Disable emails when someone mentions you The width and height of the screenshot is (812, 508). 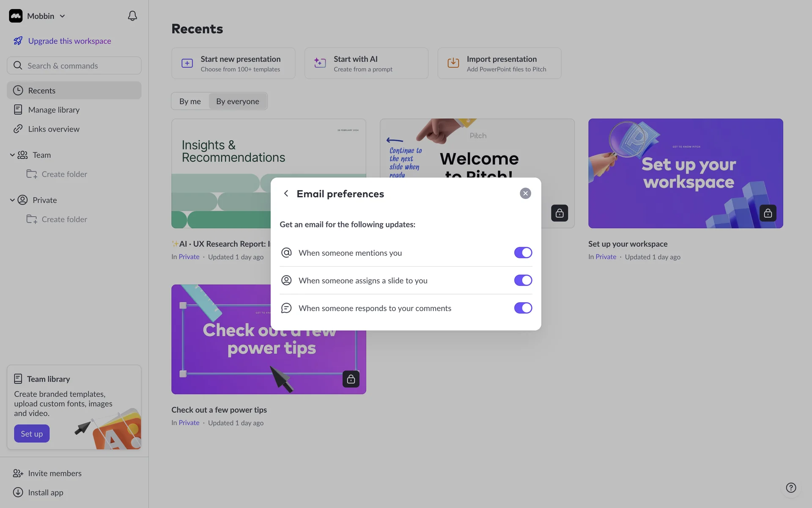[523, 253]
